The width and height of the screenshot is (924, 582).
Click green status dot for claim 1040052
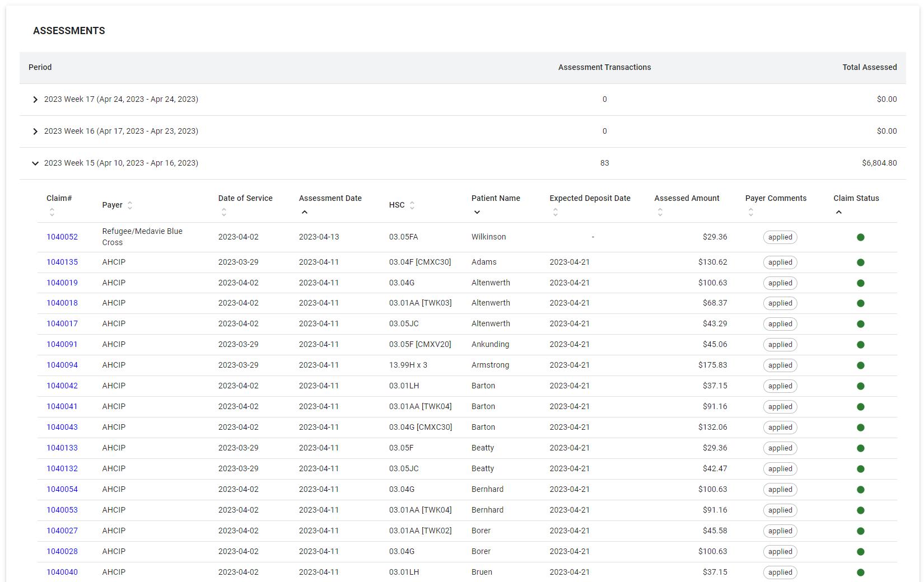click(x=861, y=237)
